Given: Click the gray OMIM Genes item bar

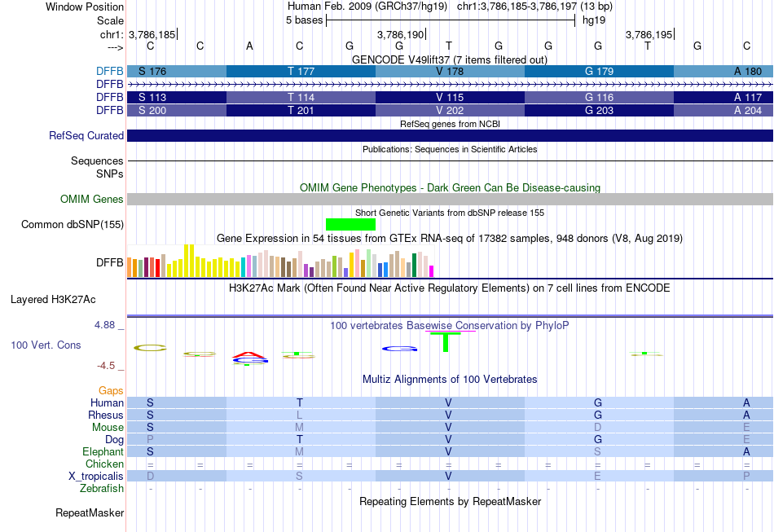Looking at the screenshot, I should point(451,199).
